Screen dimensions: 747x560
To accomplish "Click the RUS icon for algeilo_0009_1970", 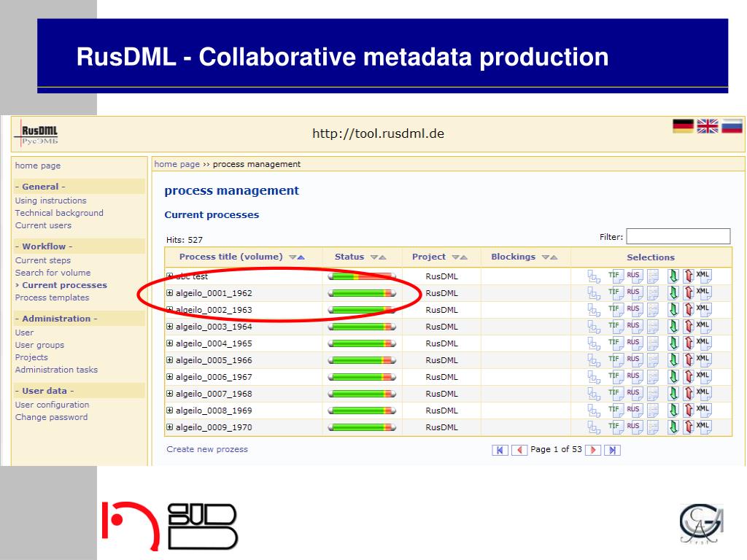I will tap(634, 427).
